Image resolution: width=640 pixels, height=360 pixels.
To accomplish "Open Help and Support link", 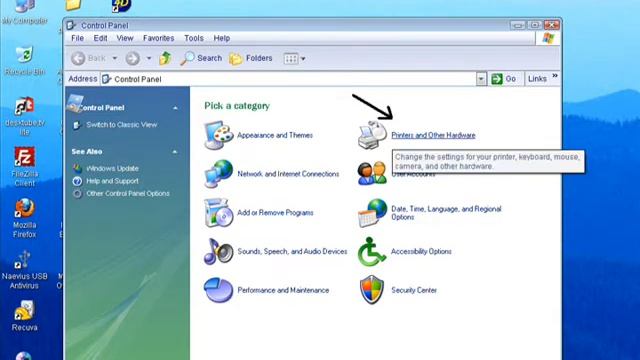I will click(112, 181).
